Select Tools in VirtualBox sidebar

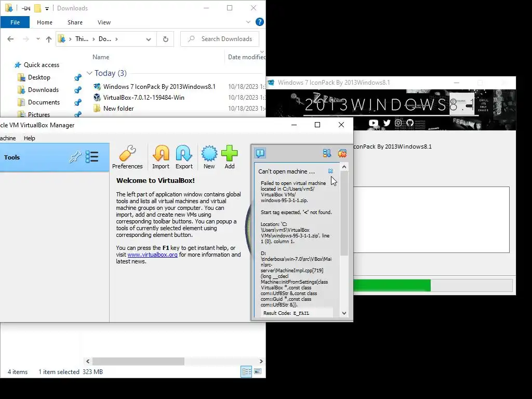point(55,157)
